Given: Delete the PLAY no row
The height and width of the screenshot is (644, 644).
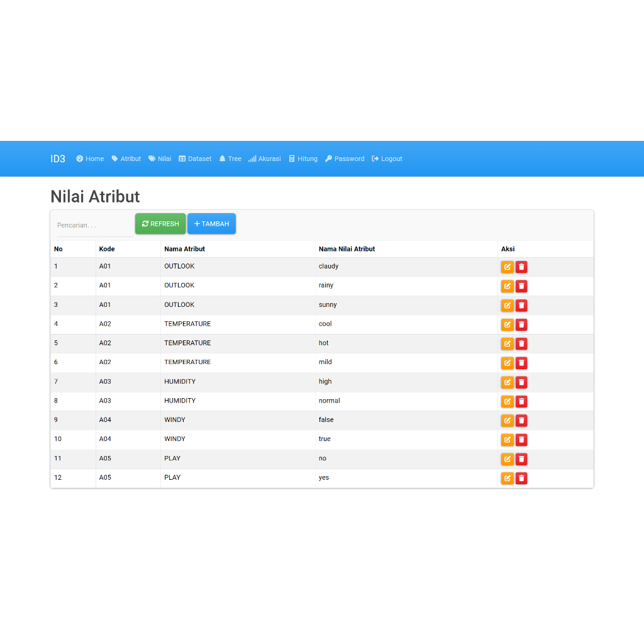Looking at the screenshot, I should [x=521, y=458].
